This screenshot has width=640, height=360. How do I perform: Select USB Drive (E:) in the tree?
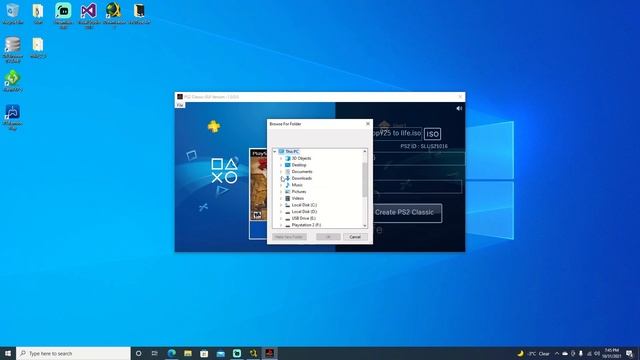point(304,218)
